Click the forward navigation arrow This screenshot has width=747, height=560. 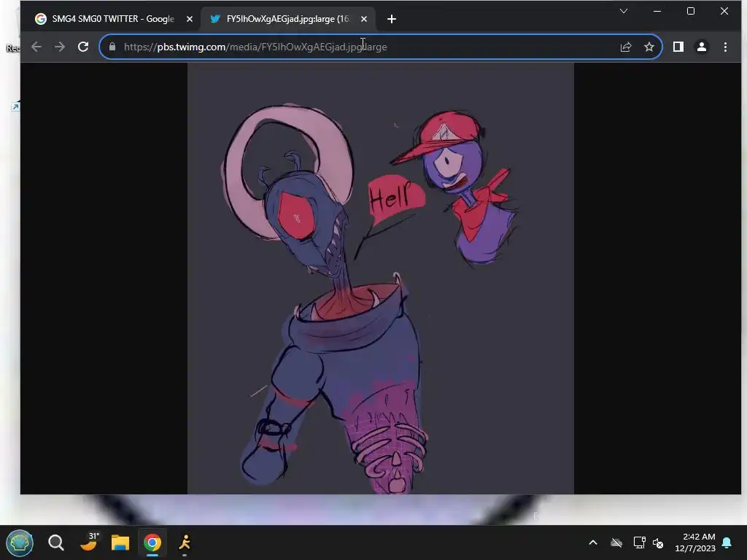tap(60, 47)
